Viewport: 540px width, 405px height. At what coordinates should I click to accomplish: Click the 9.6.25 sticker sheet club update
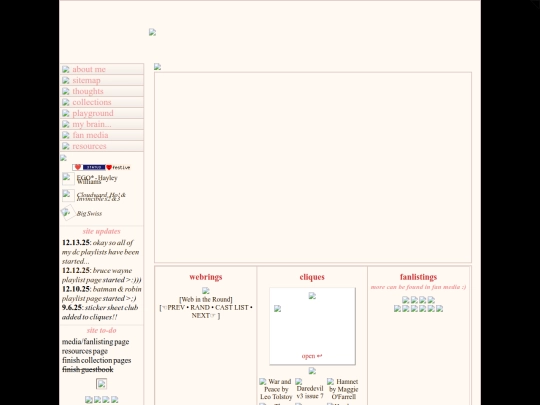(x=100, y=312)
